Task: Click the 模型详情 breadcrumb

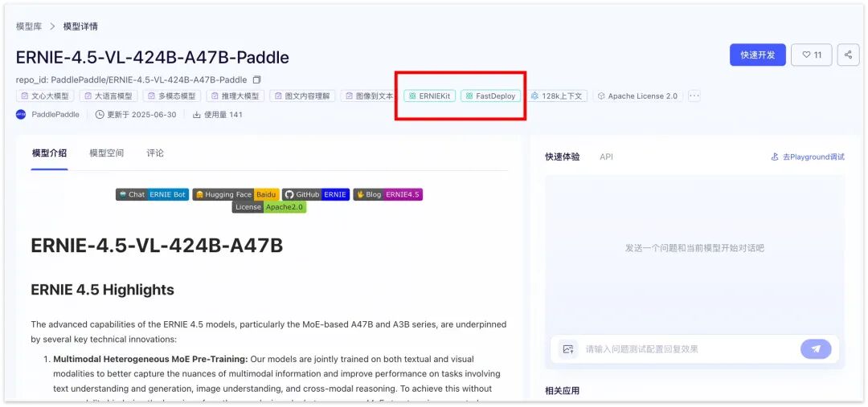Action: 80,26
